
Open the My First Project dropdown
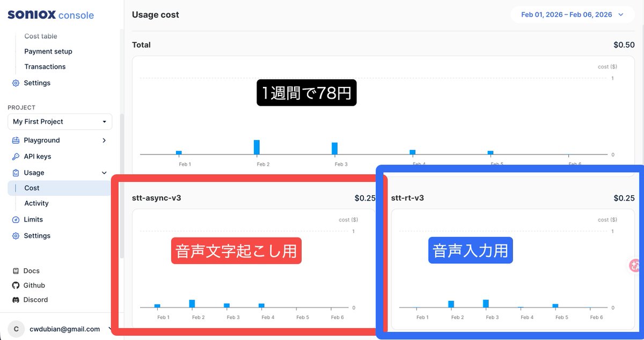point(59,121)
